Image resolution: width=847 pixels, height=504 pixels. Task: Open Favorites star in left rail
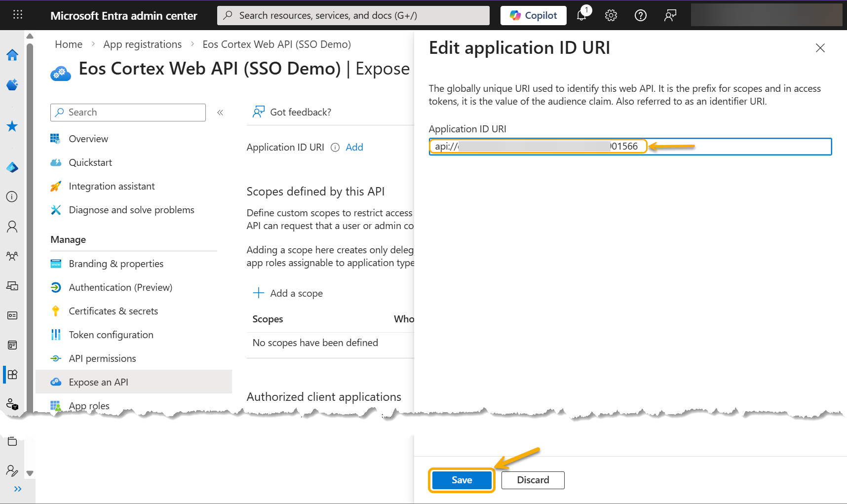point(12,126)
